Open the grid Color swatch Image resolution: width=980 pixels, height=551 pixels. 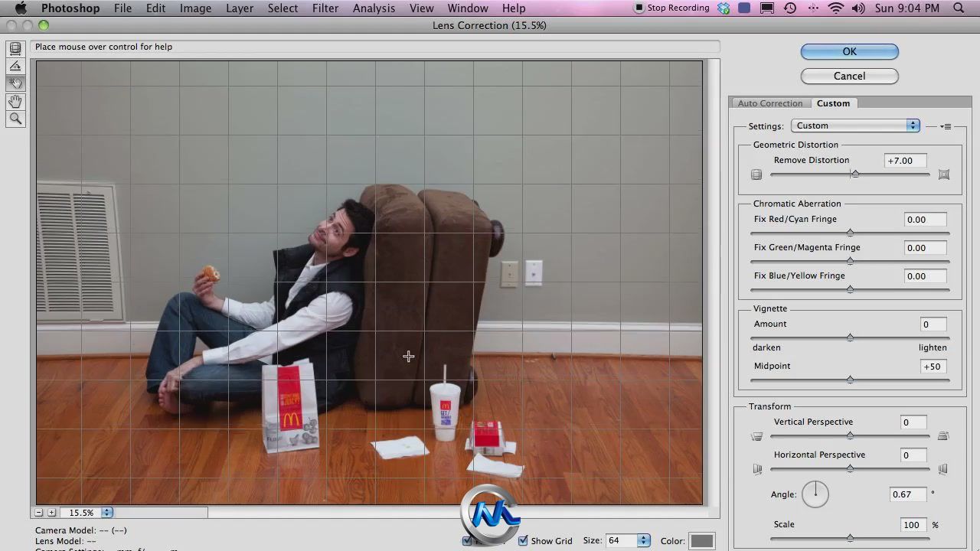pyautogui.click(x=702, y=541)
